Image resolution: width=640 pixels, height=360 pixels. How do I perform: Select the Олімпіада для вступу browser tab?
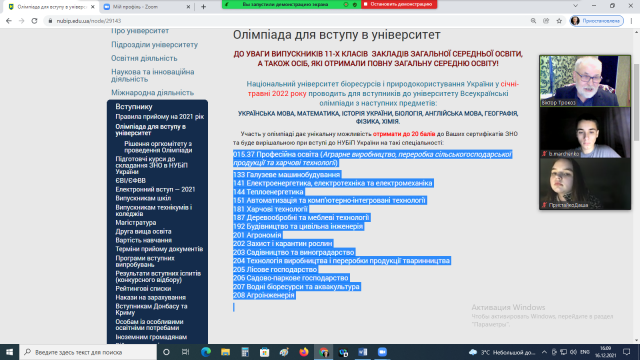[x=52, y=7]
